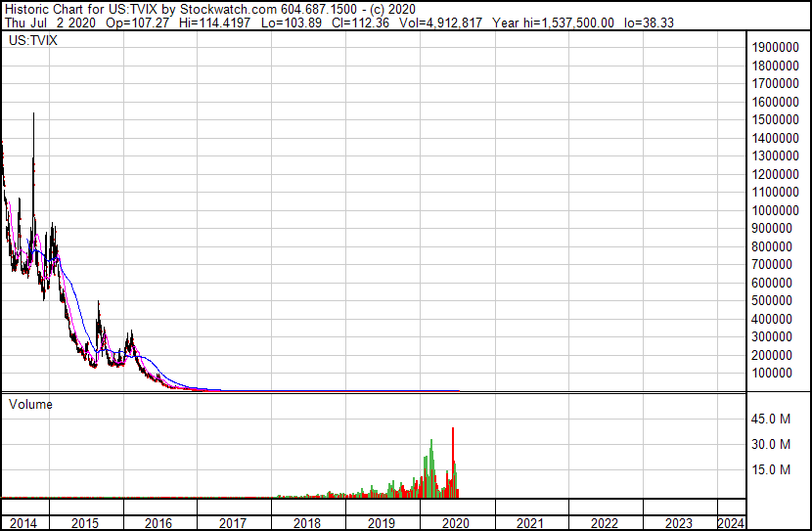
Task: Click the 15.0 M volume axis label
Action: 771,470
